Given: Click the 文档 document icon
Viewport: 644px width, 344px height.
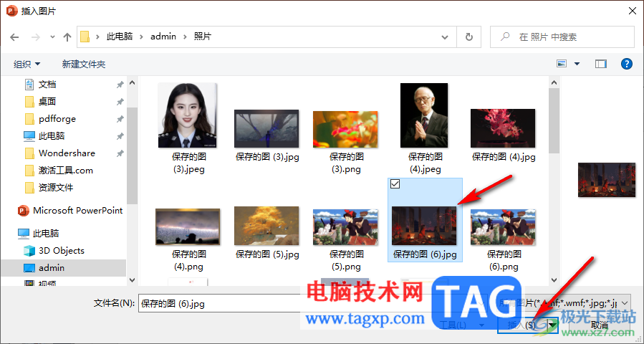Looking at the screenshot, I should click(29, 85).
